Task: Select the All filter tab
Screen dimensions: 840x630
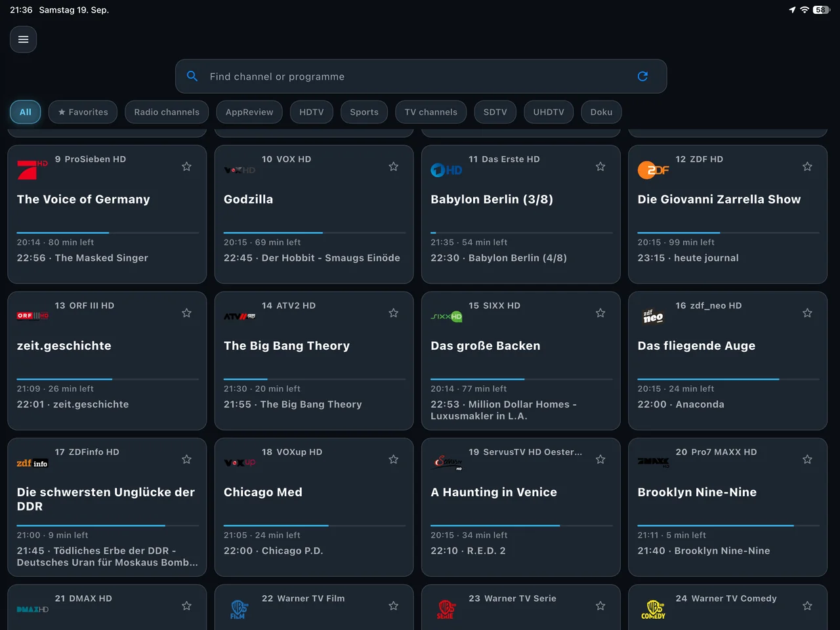Action: pyautogui.click(x=26, y=112)
